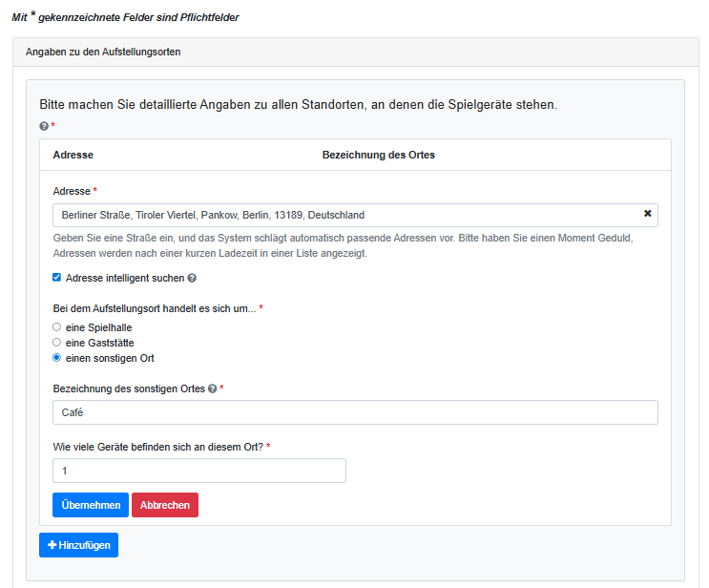Collapse the 'Angaben zu den Aufstellungsorten' panel header
Image resolution: width=709 pixels, height=588 pixels.
point(103,52)
